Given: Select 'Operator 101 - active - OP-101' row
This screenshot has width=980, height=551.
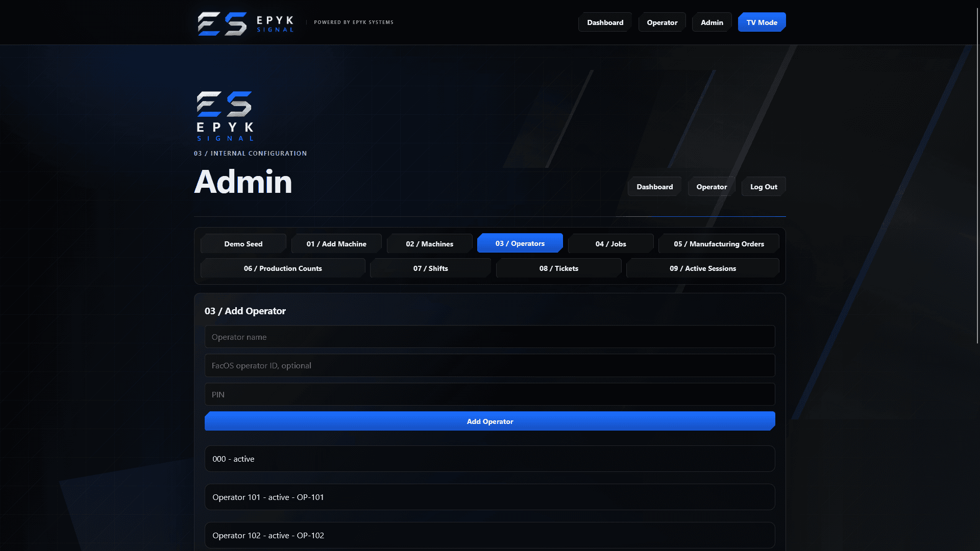Looking at the screenshot, I should [490, 497].
